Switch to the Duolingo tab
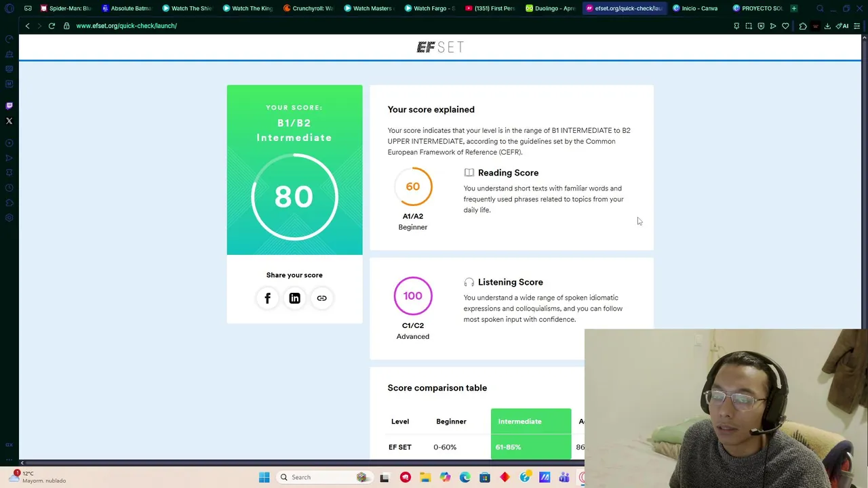Image resolution: width=868 pixels, height=488 pixels. (x=551, y=8)
